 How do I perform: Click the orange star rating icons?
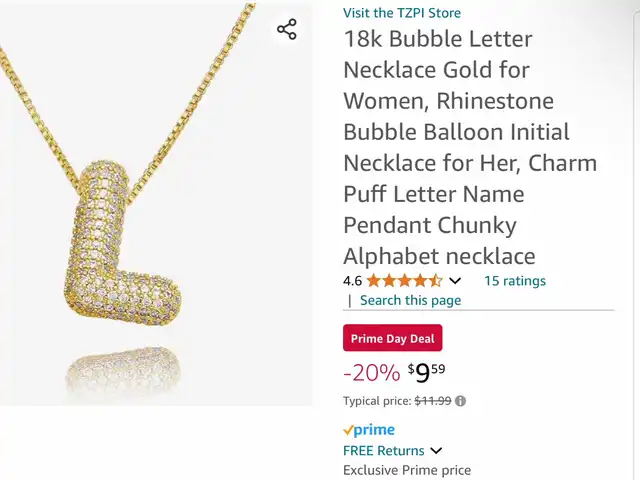(x=404, y=281)
